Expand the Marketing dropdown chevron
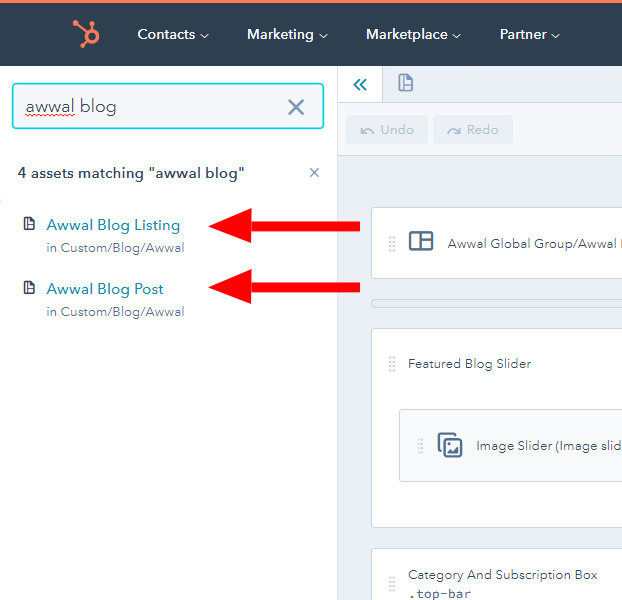The height and width of the screenshot is (600, 622). point(323,36)
